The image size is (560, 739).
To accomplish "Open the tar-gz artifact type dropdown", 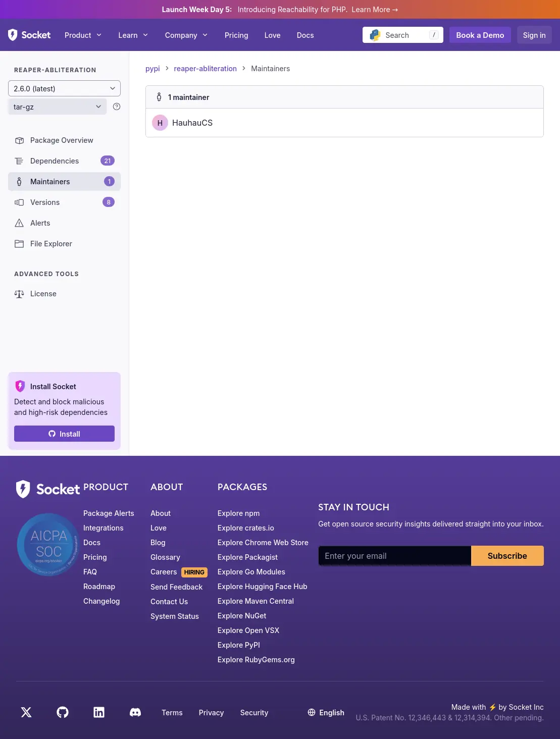I will pyautogui.click(x=57, y=107).
